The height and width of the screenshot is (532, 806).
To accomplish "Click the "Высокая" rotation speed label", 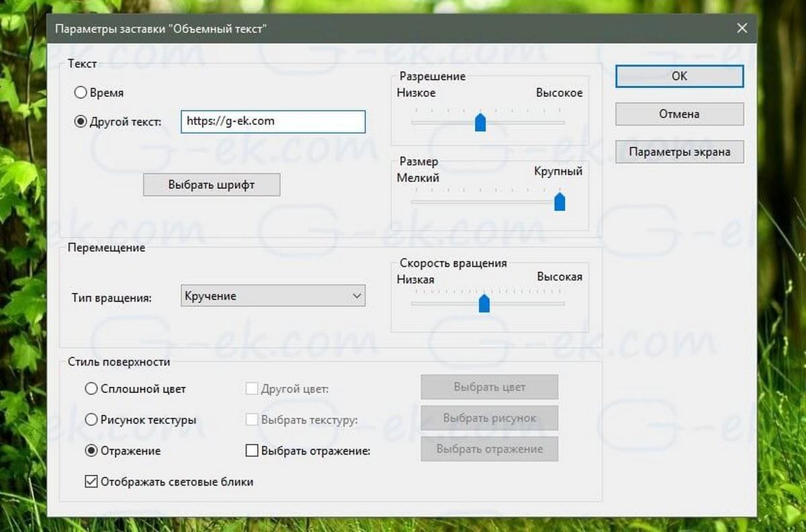I will 559,276.
